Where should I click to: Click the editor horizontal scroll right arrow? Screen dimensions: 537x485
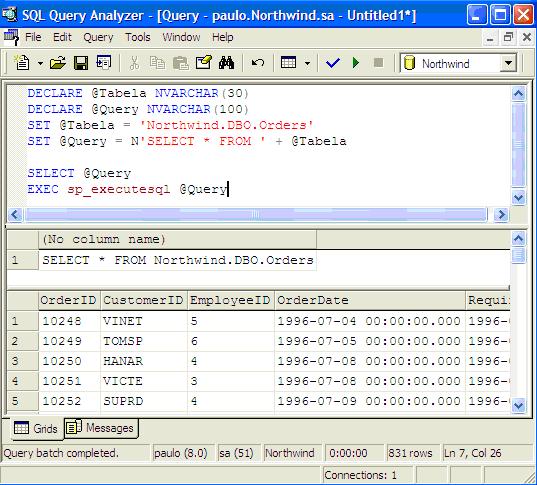coord(501,215)
